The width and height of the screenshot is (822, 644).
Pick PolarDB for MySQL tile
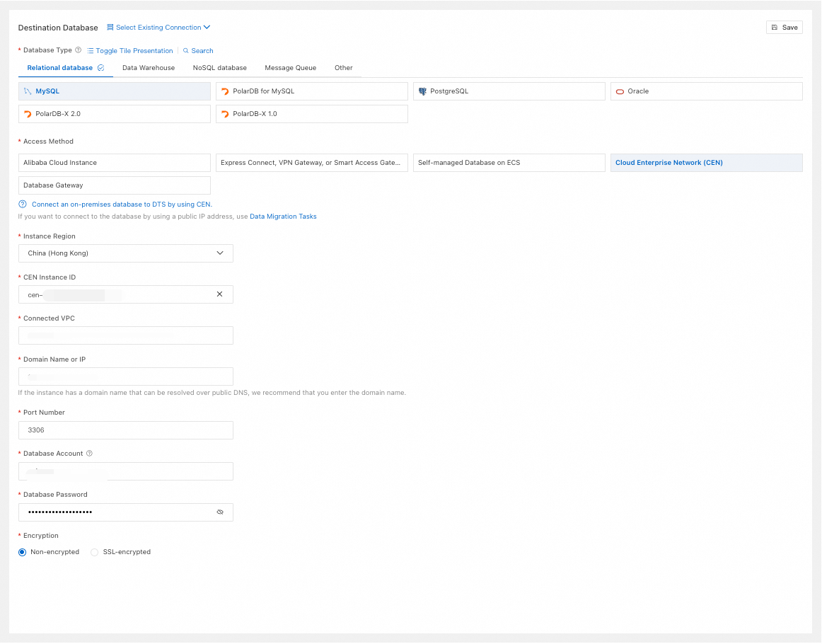[311, 91]
